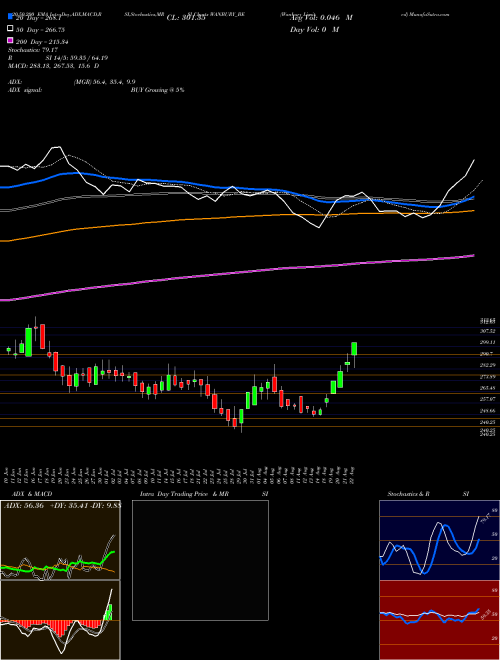The image size is (500, 660).
Task: Click the 'Day Vol: 0 M' text
Action: tap(314, 30)
